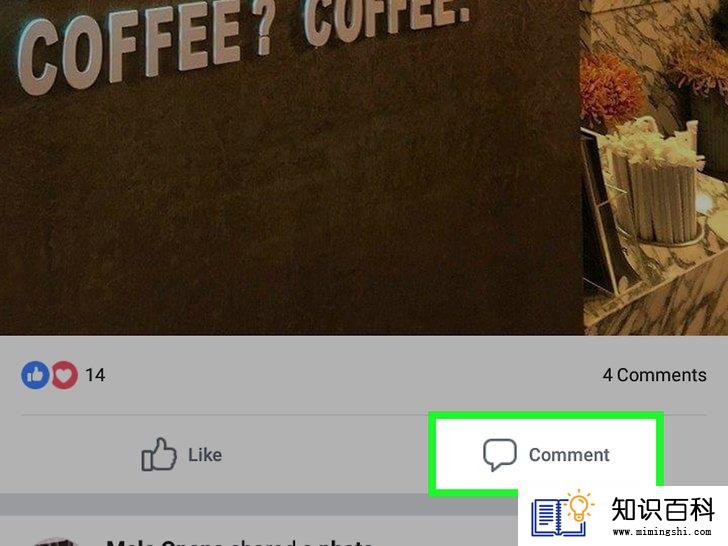Screen dimensions: 728x546
Task: Tap the gray separator between posts
Action: (259, 504)
